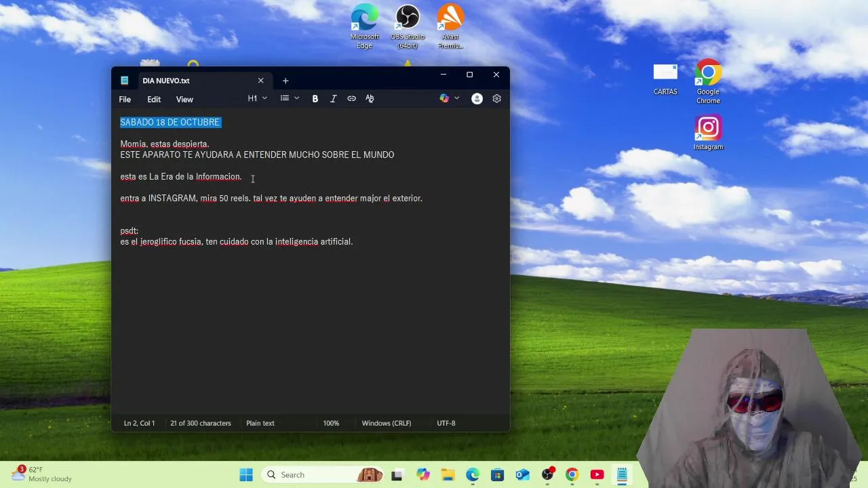Open the Edit menu

[x=154, y=99]
